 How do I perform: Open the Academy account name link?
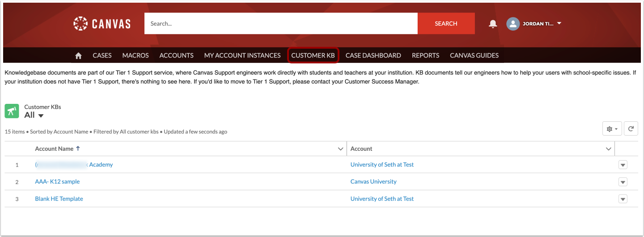(x=74, y=165)
